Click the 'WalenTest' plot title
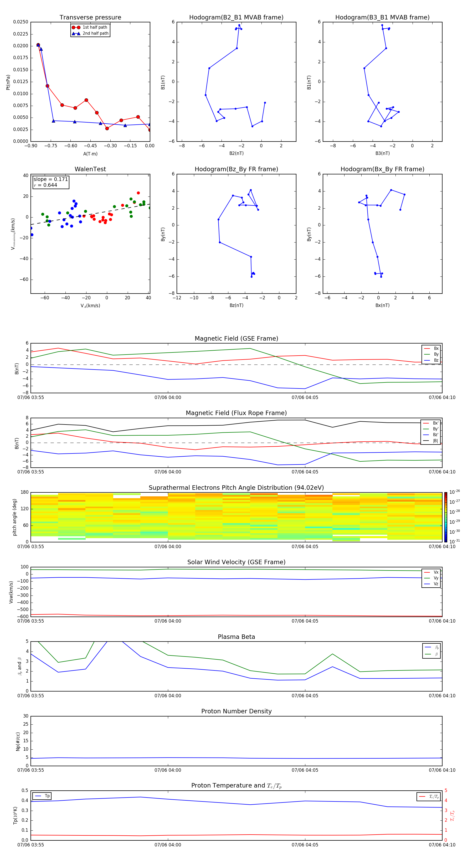 [90, 169]
